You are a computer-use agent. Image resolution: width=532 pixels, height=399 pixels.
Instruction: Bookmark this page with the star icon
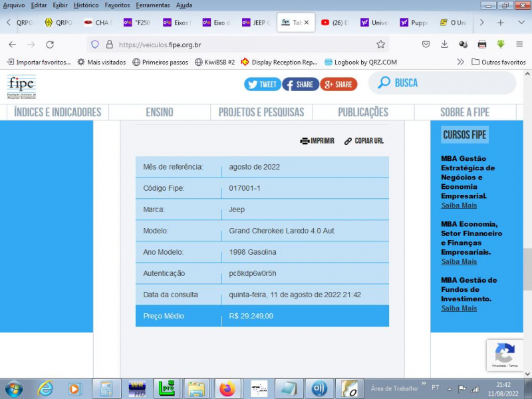(x=380, y=45)
